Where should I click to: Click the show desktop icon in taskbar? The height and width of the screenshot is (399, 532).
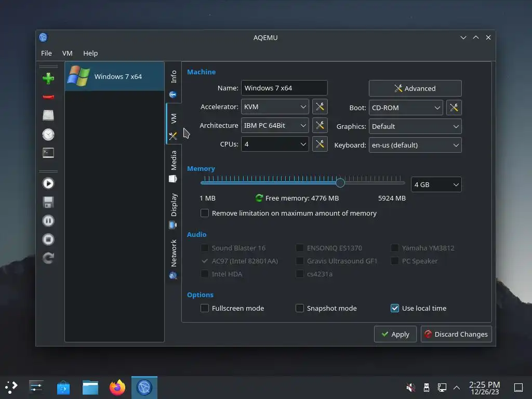[518, 387]
